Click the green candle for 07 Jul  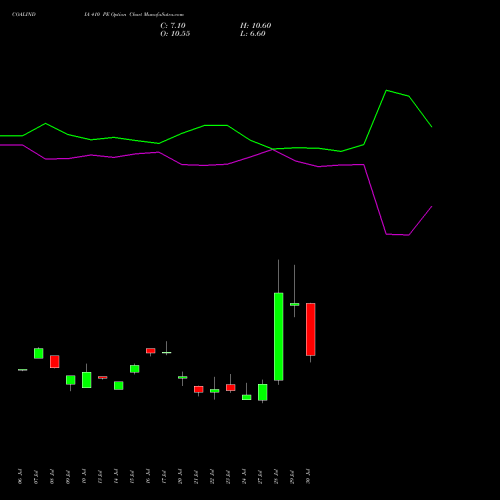(x=39, y=353)
